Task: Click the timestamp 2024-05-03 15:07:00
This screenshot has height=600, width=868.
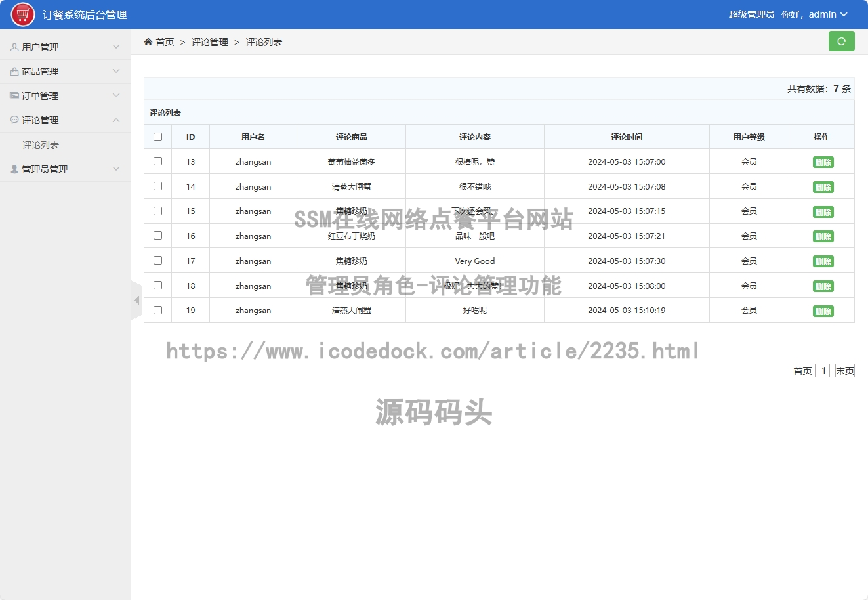Action: point(627,162)
